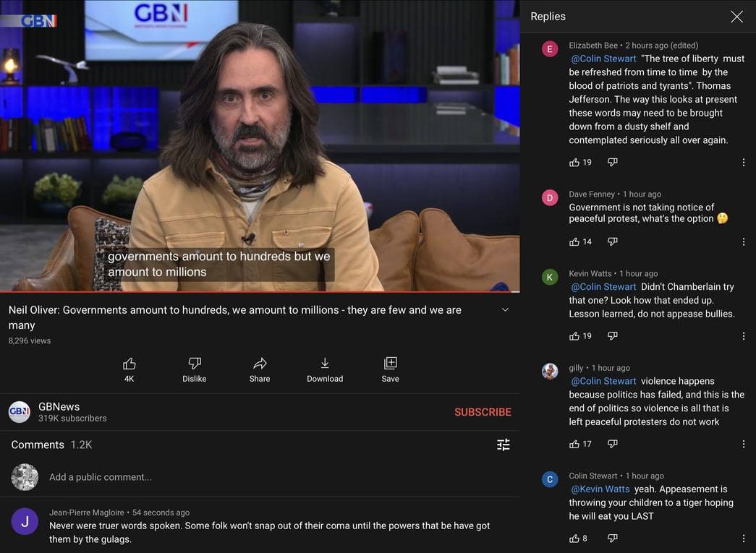756x553 pixels.
Task: Like gilly's reply about violence
Action: coord(574,444)
